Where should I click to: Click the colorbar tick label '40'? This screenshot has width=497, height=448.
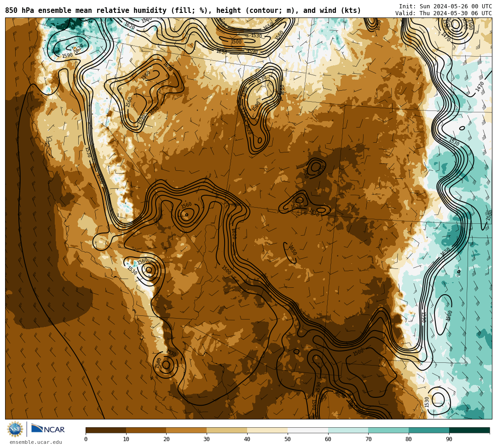247,439
